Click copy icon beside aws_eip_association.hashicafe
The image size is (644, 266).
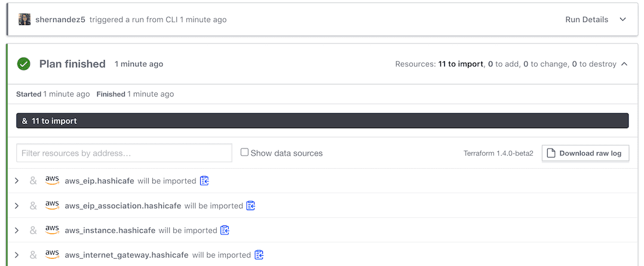point(251,206)
